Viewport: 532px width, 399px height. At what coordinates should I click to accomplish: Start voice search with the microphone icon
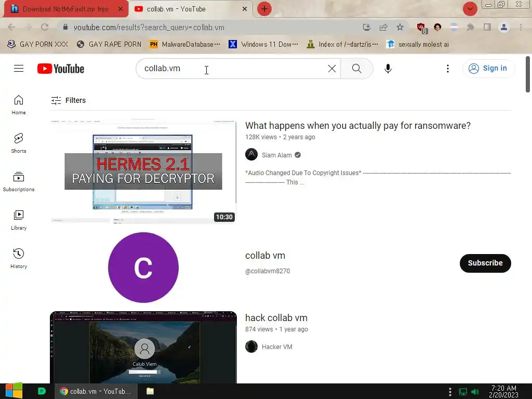pos(388,69)
